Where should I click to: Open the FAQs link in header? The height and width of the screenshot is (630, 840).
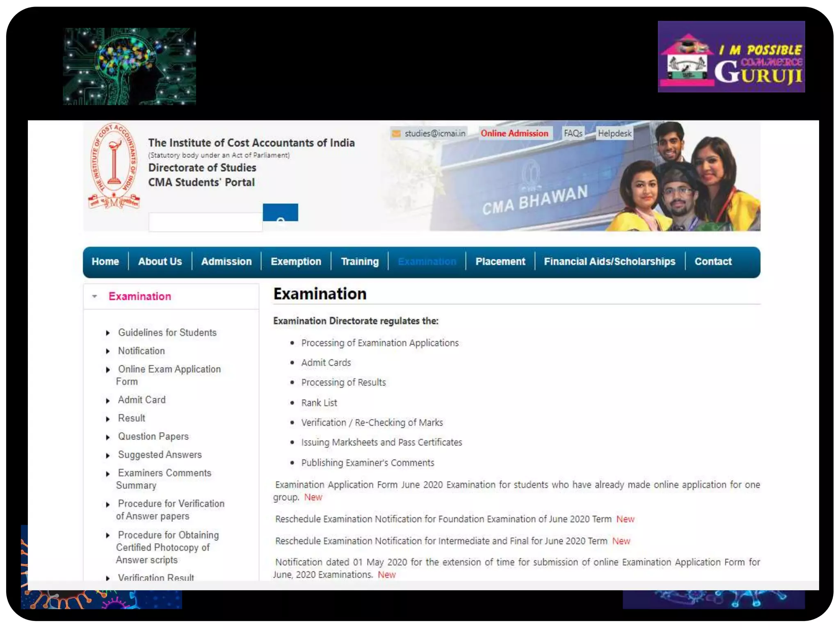click(573, 133)
